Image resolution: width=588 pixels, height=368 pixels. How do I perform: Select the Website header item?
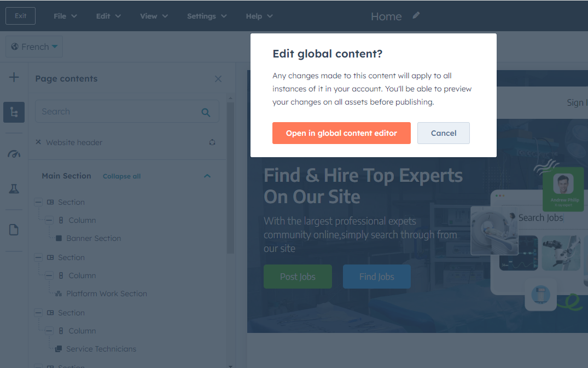(x=74, y=142)
